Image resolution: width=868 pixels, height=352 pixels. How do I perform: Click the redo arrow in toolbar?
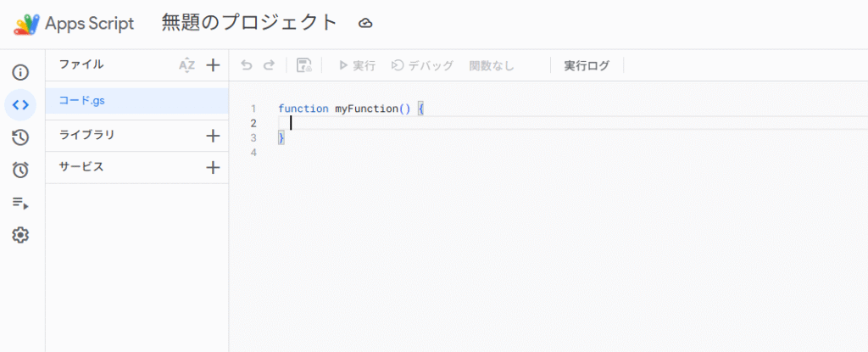(x=269, y=65)
